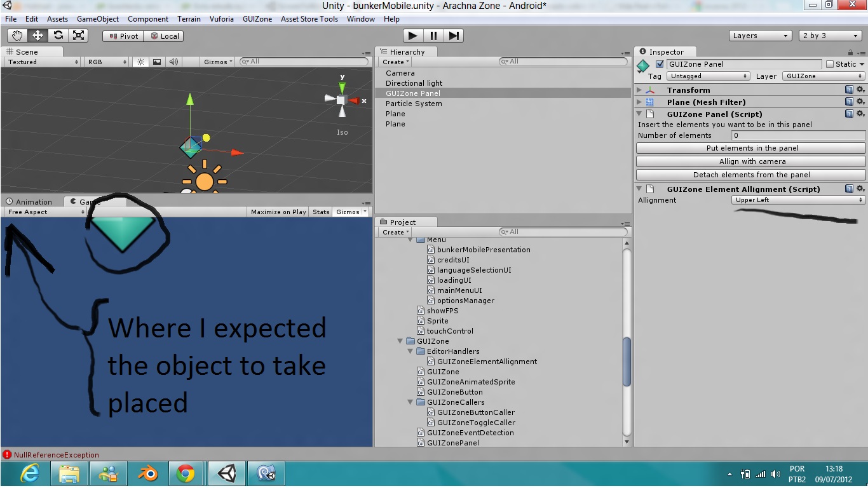Viewport: 868px width, 488px height.
Task: Open the Layers dropdown
Action: [760, 36]
